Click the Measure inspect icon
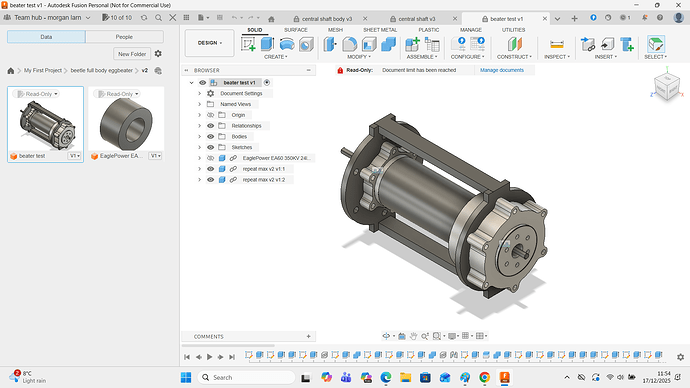The height and width of the screenshot is (388, 690). (557, 44)
